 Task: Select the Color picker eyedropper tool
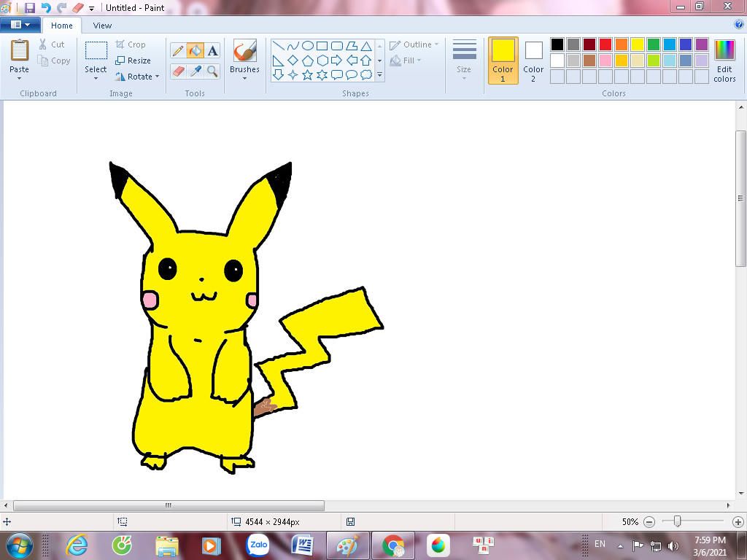[x=195, y=71]
